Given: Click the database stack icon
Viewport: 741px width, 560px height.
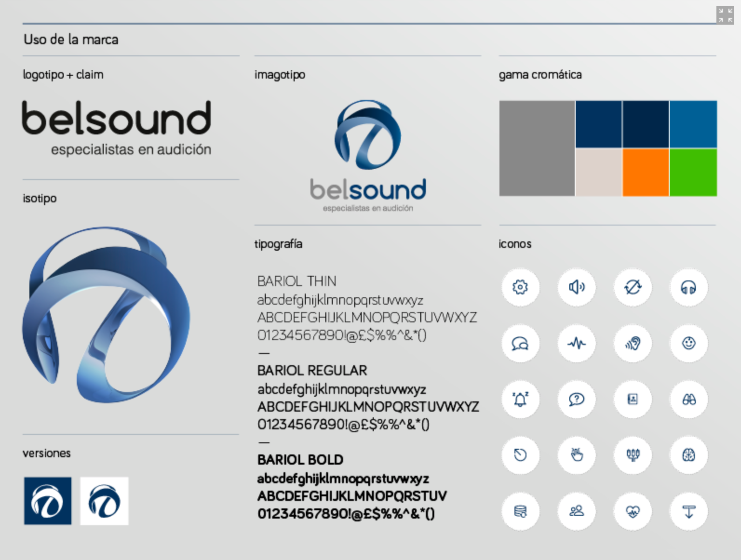Looking at the screenshot, I should [520, 512].
